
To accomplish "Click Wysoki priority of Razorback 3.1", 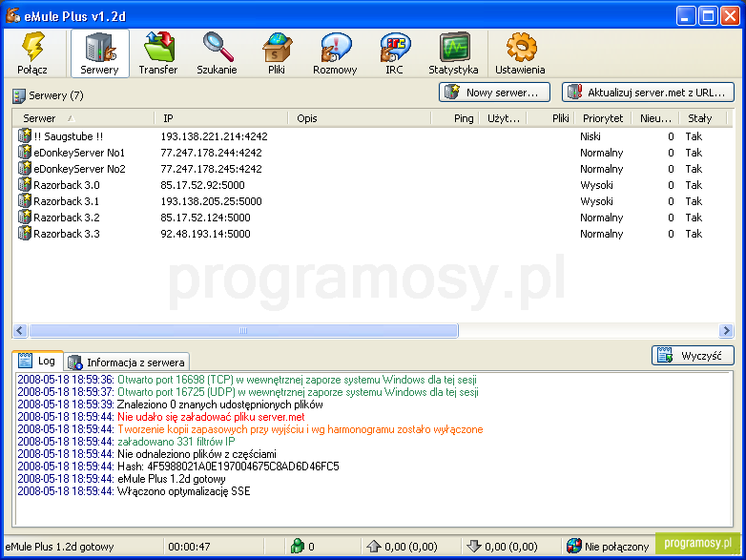I will click(x=596, y=201).
